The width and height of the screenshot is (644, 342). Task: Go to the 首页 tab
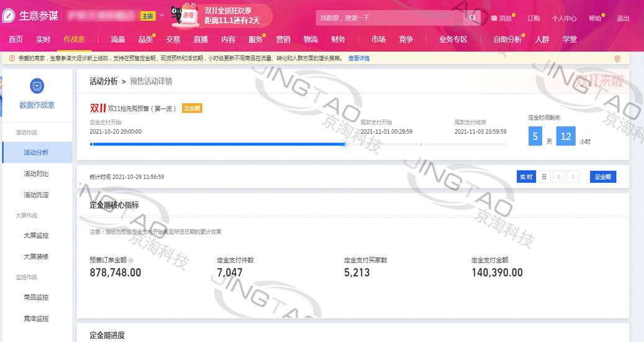point(16,39)
